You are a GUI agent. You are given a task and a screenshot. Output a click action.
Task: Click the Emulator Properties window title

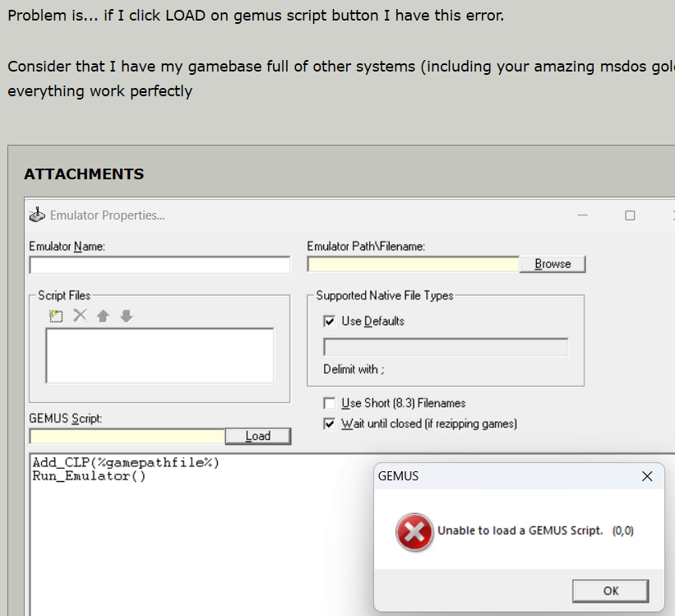coord(107,215)
